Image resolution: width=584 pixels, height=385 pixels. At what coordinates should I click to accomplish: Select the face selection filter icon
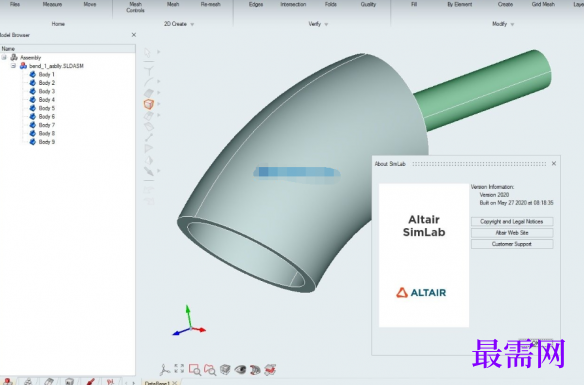149,93
